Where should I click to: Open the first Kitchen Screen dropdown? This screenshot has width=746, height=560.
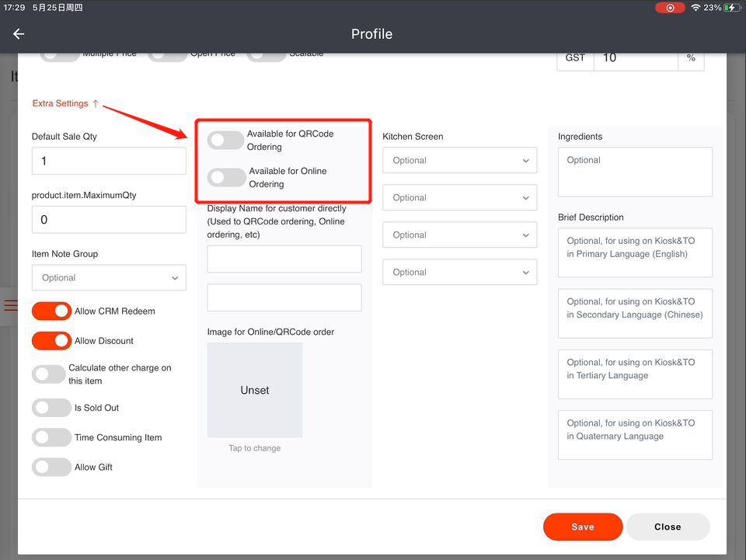pos(459,161)
